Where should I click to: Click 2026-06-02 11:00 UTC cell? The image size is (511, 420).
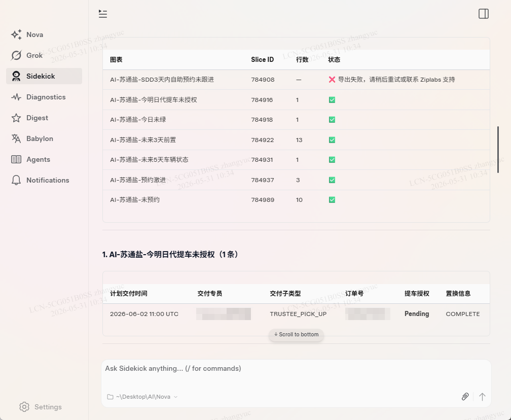(144, 314)
